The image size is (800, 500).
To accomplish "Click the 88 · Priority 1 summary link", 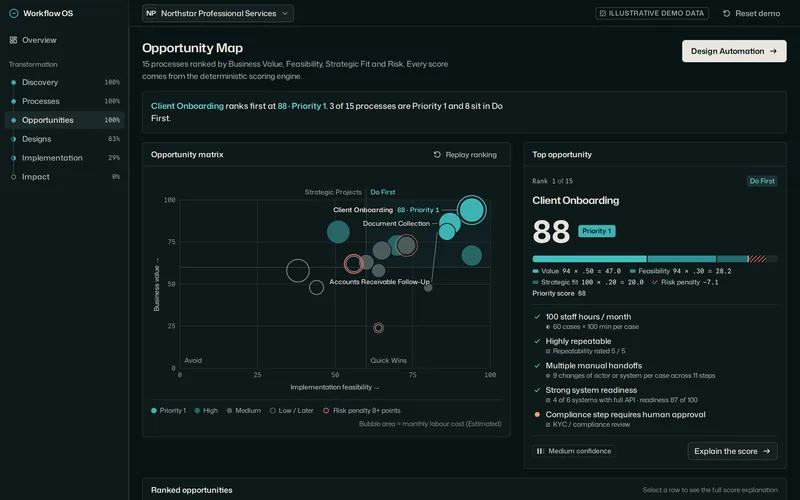I will (302, 106).
